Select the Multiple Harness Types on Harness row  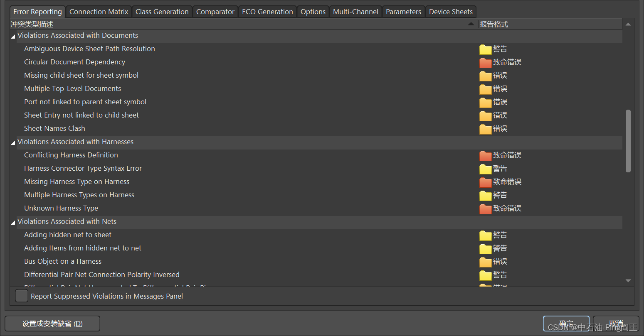click(x=316, y=195)
